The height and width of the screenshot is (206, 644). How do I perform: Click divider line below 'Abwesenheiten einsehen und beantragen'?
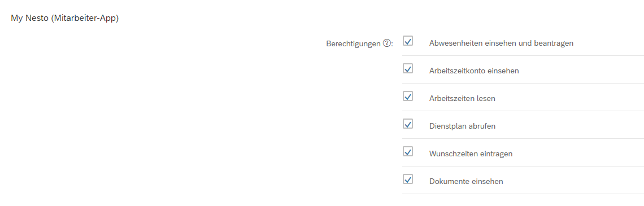pyautogui.click(x=523, y=55)
